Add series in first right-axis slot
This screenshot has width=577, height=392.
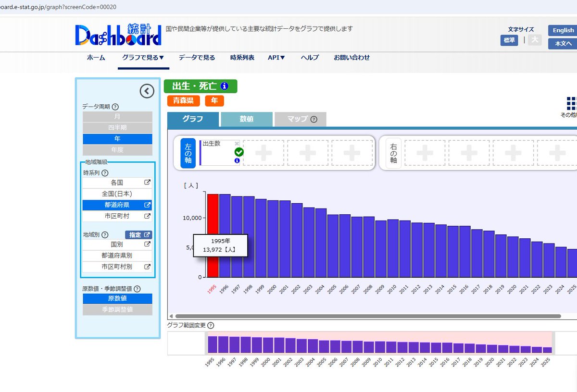point(425,153)
